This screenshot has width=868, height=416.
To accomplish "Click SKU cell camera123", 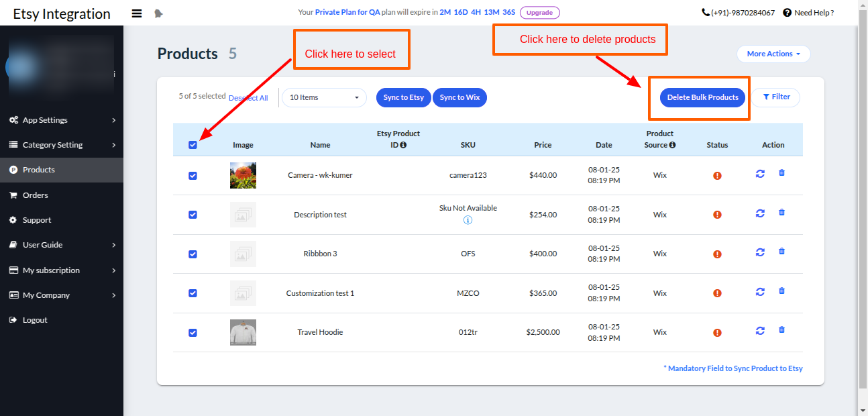I will pos(468,175).
